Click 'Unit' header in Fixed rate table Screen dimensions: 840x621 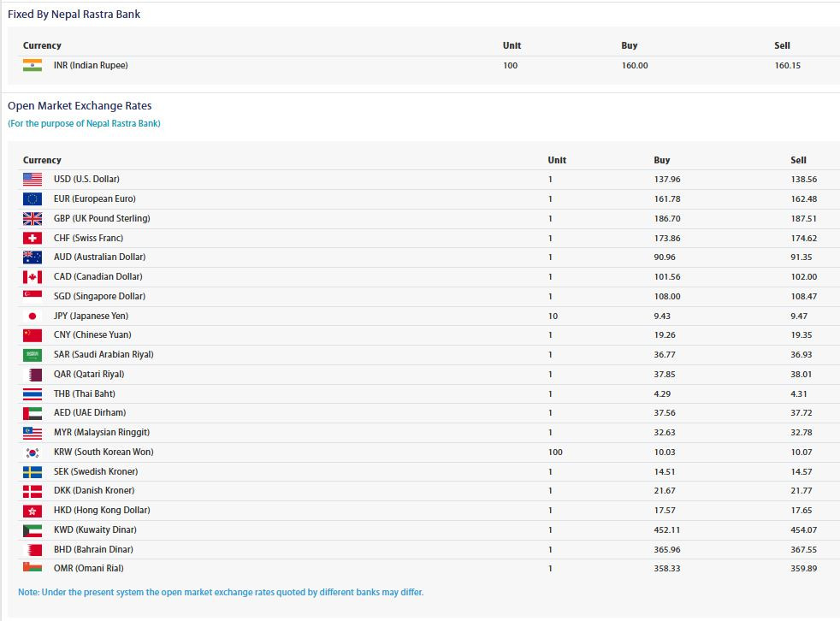512,45
